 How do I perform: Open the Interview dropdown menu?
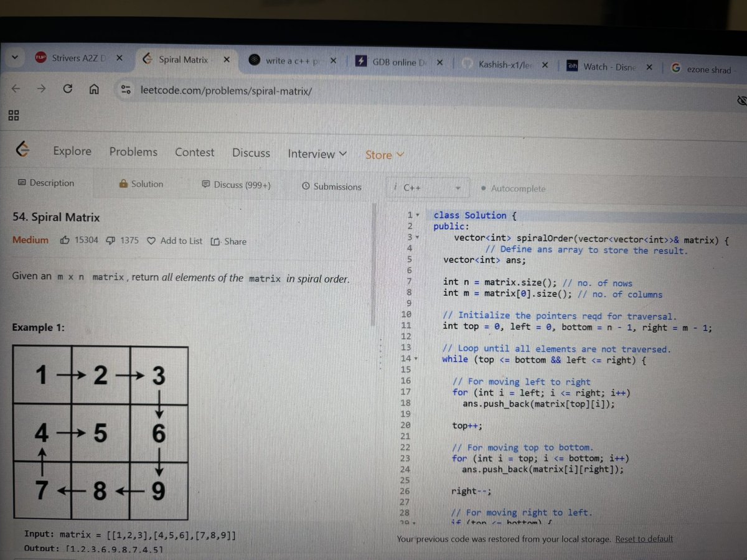[317, 154]
